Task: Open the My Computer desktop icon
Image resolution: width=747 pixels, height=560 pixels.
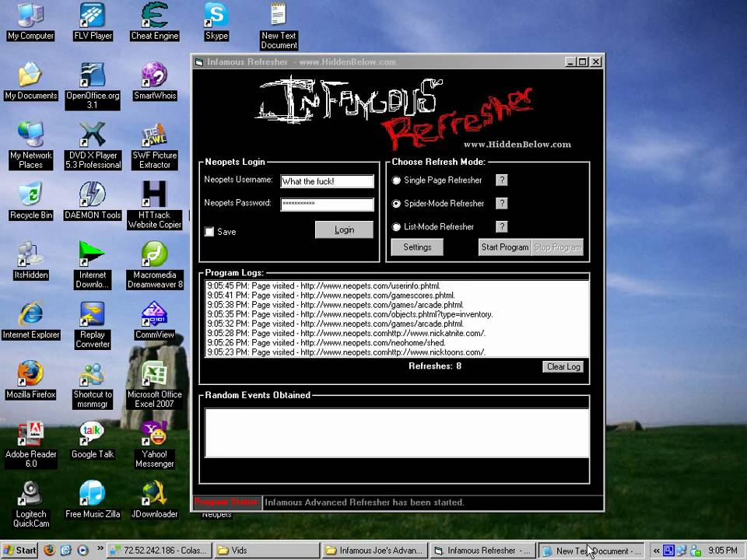Action: pyautogui.click(x=30, y=22)
